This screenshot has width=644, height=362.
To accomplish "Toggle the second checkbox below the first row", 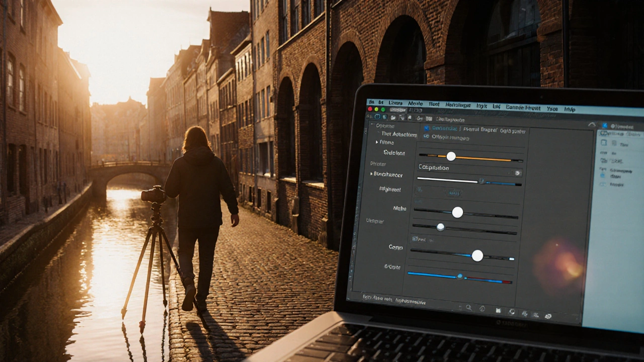I will (426, 136).
